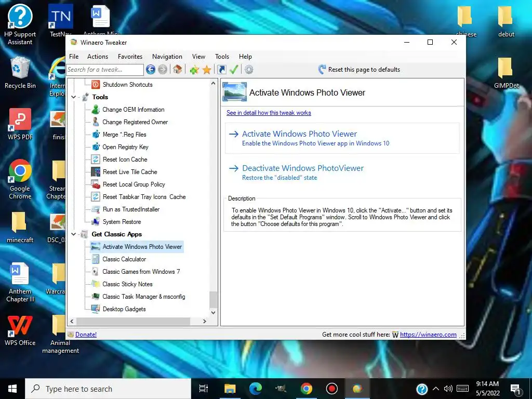Image resolution: width=532 pixels, height=399 pixels.
Task: Collapse the Get Classic Apps section
Action: point(74,234)
